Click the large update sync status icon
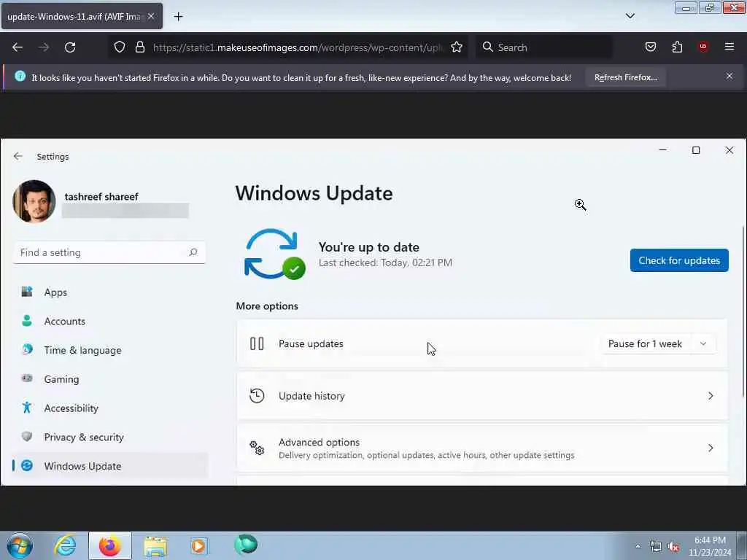Screen dimensions: 747x560 click(x=274, y=254)
